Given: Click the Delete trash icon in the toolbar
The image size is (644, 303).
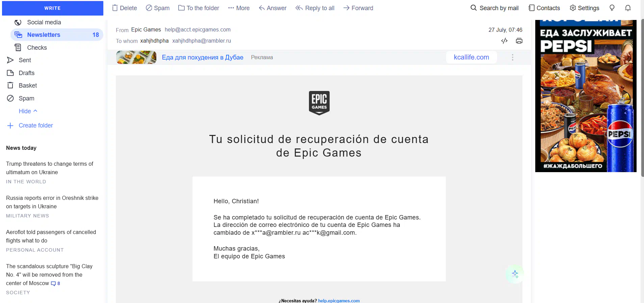Looking at the screenshot, I should click(x=115, y=8).
